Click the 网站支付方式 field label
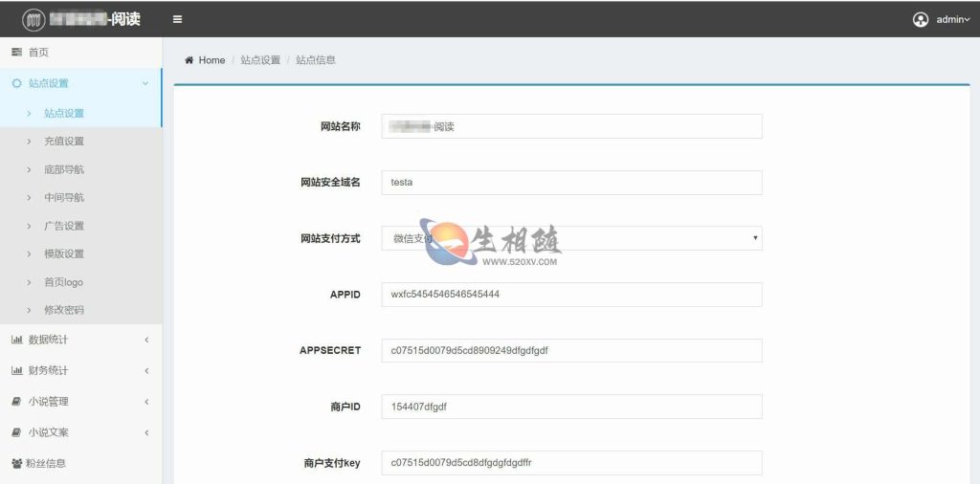 click(330, 238)
